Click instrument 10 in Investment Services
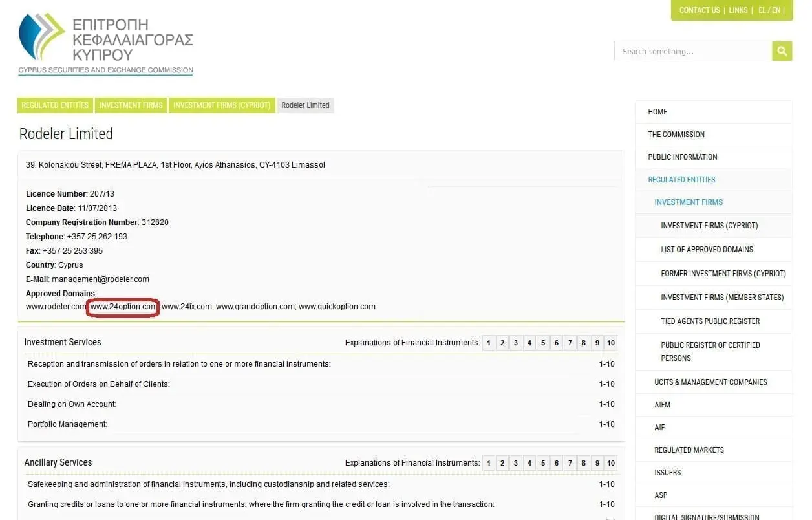The height and width of the screenshot is (520, 812). click(611, 343)
